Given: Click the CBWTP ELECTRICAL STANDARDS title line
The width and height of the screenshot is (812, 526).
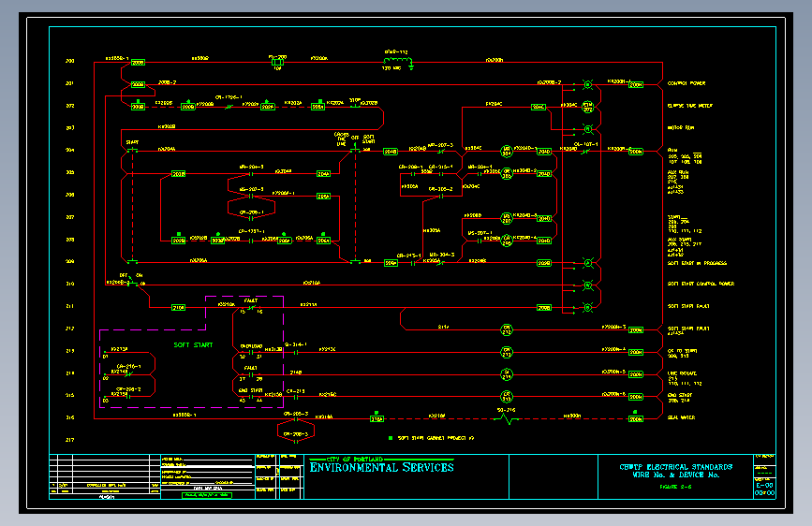Looking at the screenshot, I should (x=676, y=467).
